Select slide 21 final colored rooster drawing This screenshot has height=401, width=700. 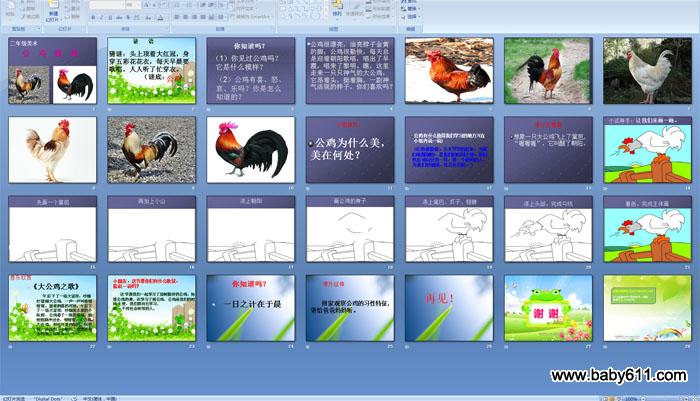point(647,229)
